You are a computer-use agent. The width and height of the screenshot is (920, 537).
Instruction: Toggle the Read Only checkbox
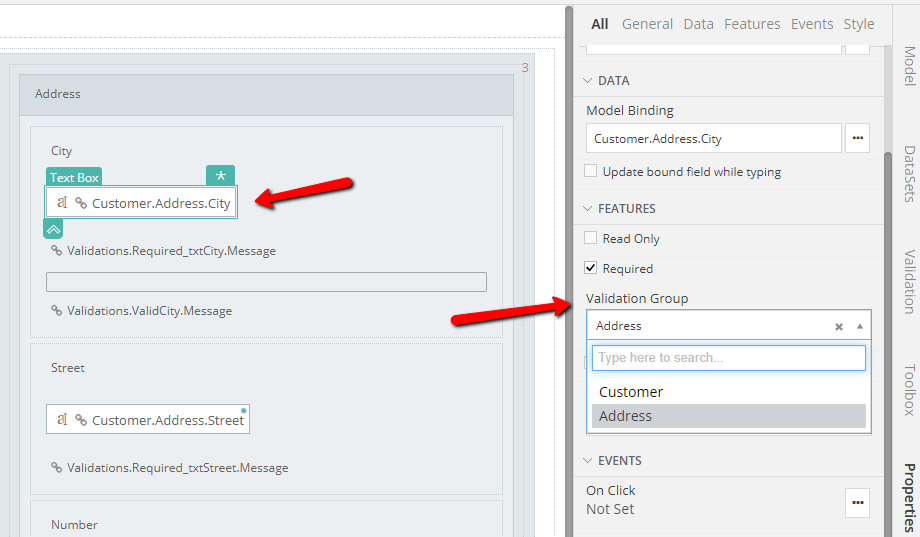point(591,239)
